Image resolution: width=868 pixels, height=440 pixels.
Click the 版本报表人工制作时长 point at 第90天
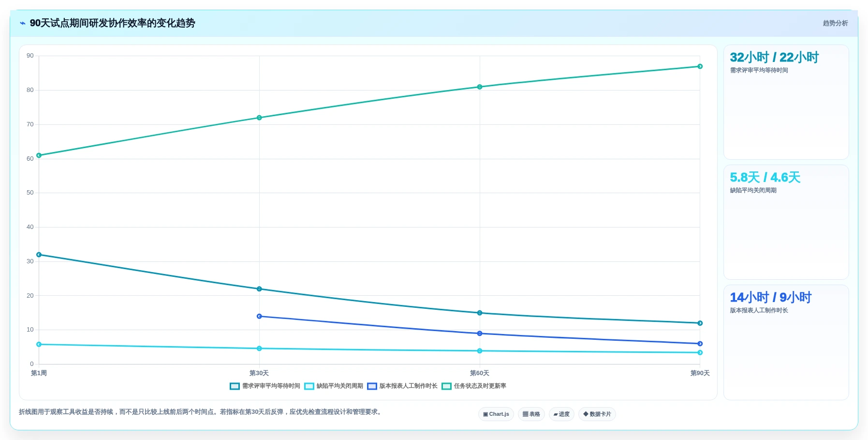(700, 344)
